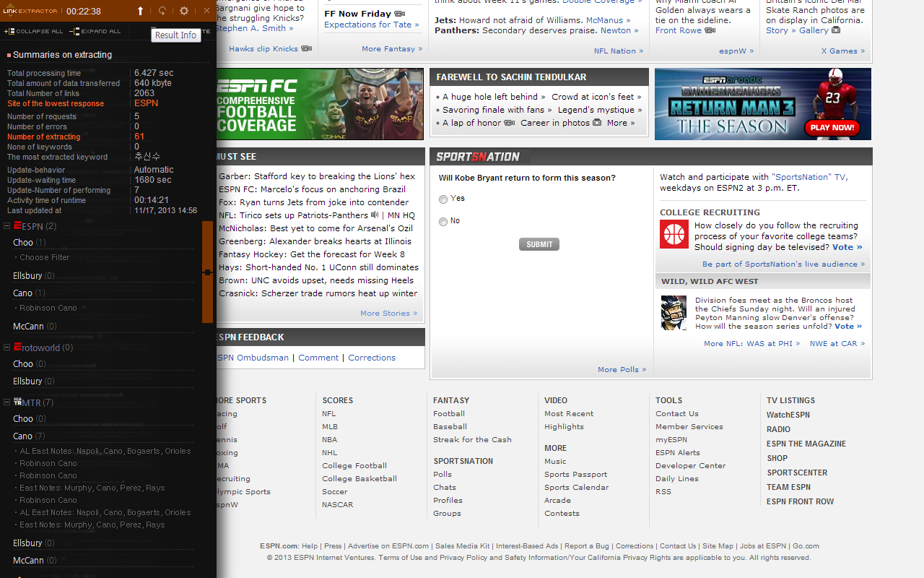Click 'AL East Notes: Napoli, Cano, Bogaerts, Orioles' first result

[x=105, y=451]
